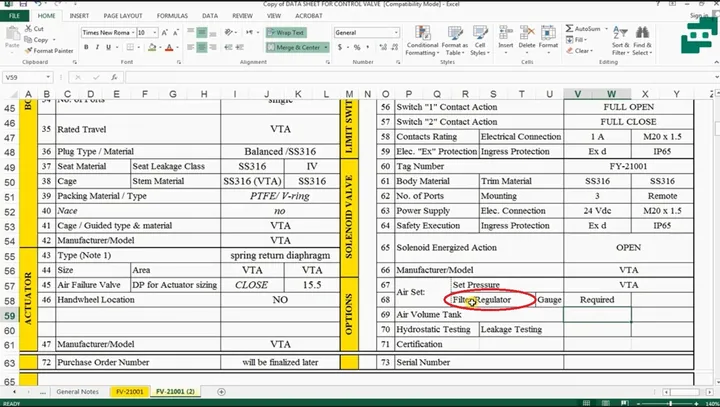The image size is (720, 407).
Task: Toggle Underline formatting
Action: (108, 47)
